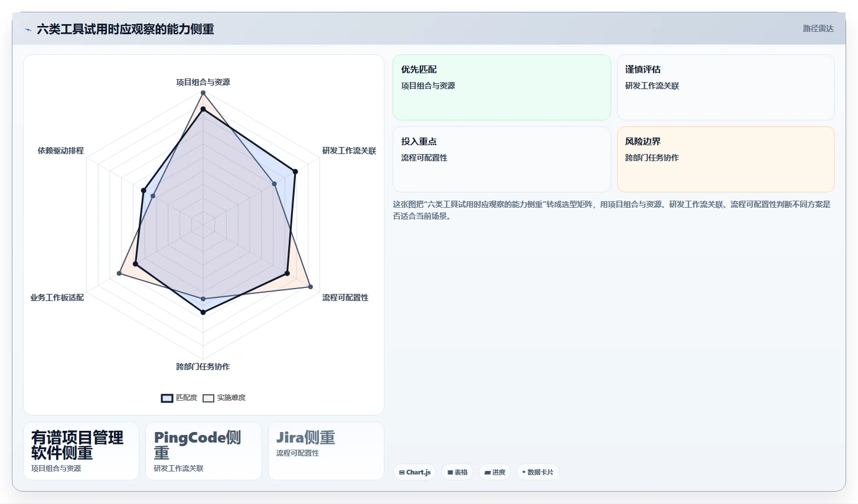Click the icon in the 进度 tag

click(487, 472)
